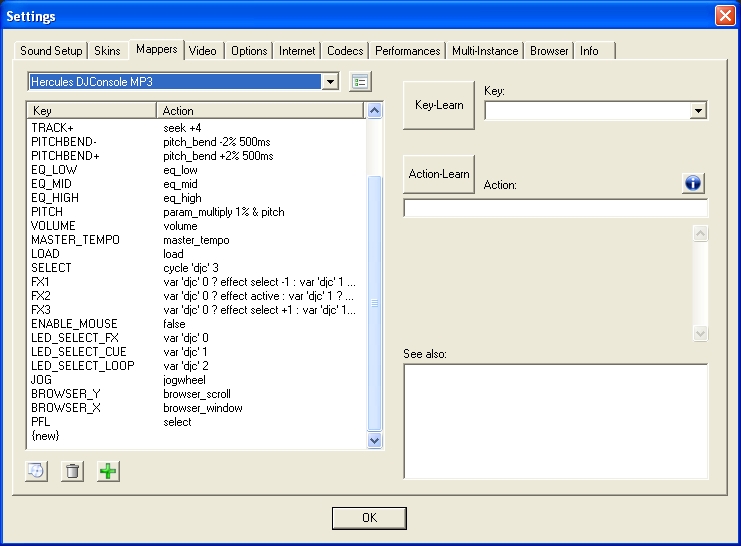The image size is (741, 546).
Task: Select the MASTER_TEMPO mapping row
Action: click(x=75, y=240)
